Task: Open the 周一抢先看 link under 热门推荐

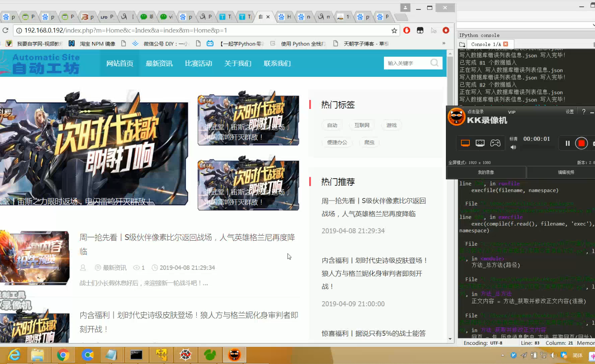Action: pyautogui.click(x=374, y=207)
